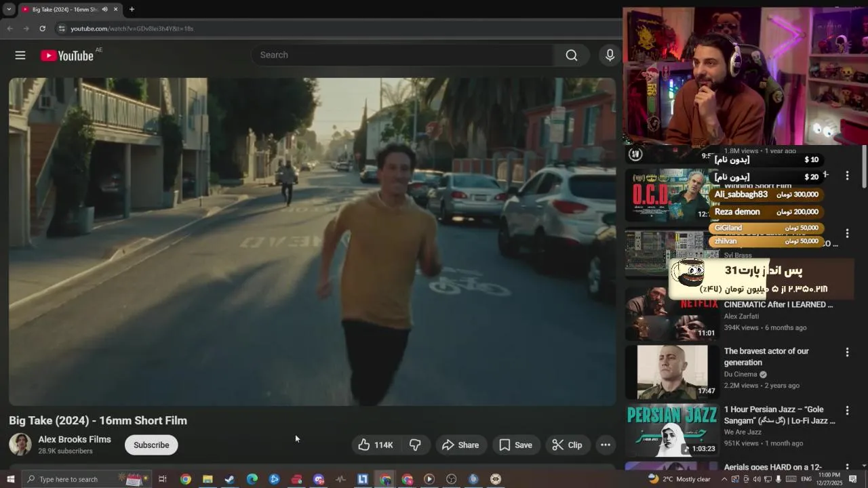This screenshot has width=868, height=488.
Task: Open the notification center icon
Action: (853, 479)
